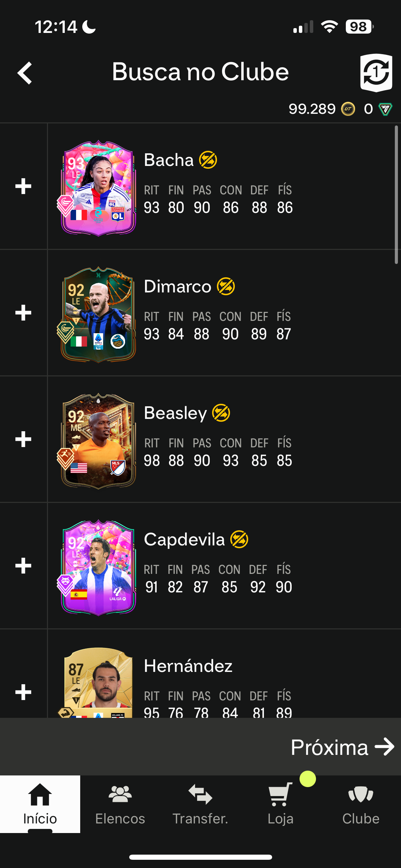Viewport: 401px width, 868px height.
Task: Open the Transfer. tab
Action: [x=200, y=804]
